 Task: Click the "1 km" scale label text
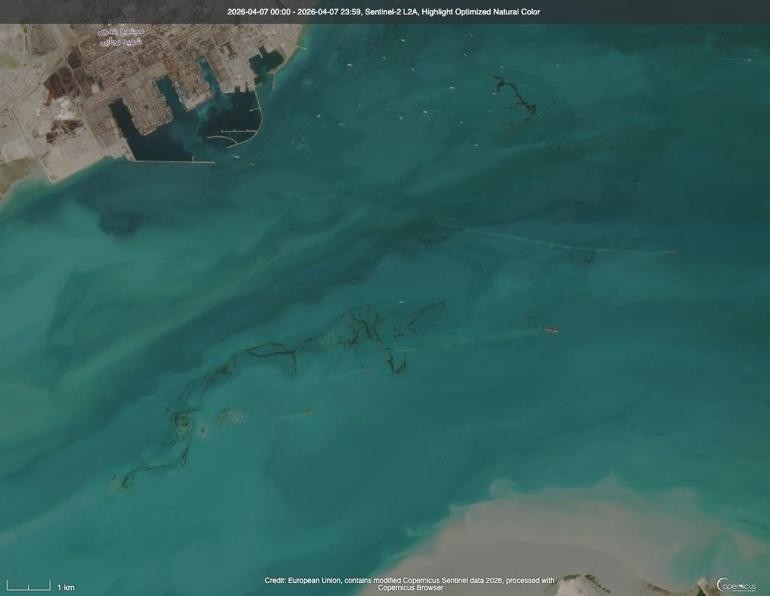[65, 587]
